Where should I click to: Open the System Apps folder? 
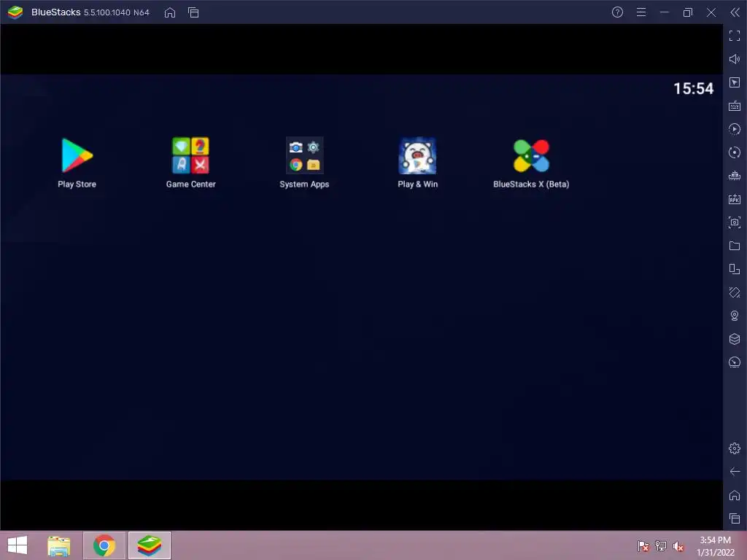click(304, 156)
